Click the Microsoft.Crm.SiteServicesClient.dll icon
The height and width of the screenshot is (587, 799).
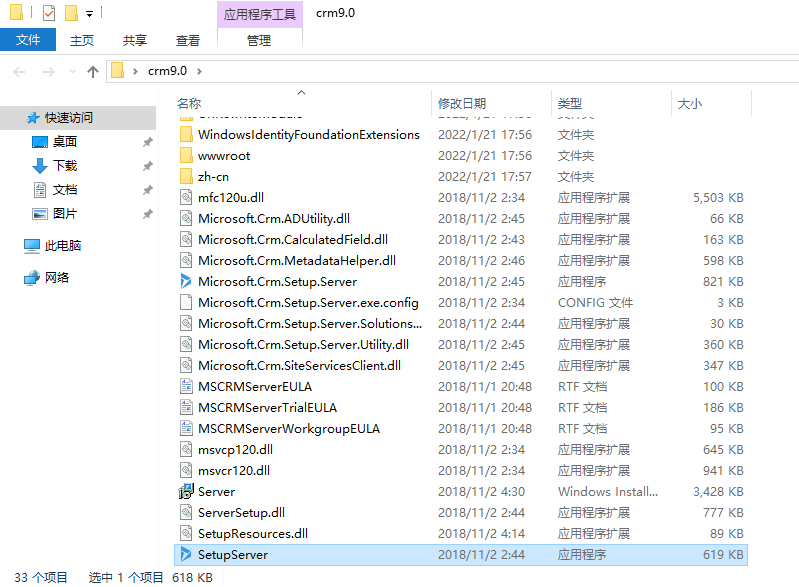186,365
